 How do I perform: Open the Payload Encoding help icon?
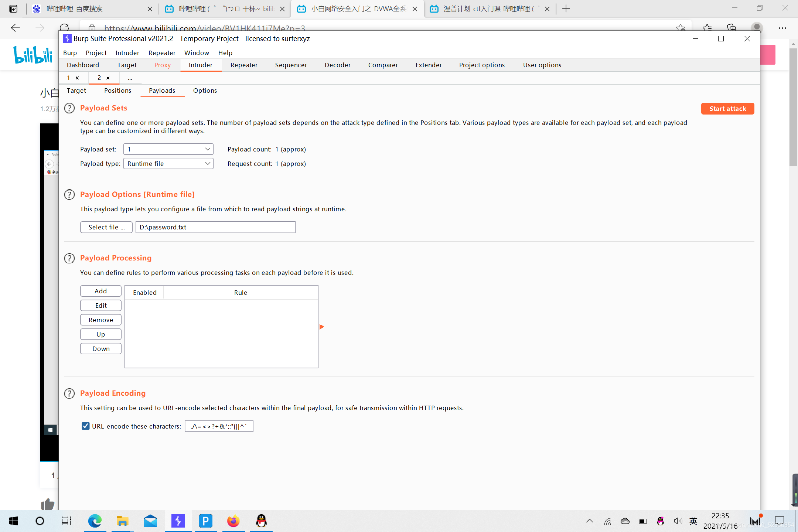coord(69,393)
